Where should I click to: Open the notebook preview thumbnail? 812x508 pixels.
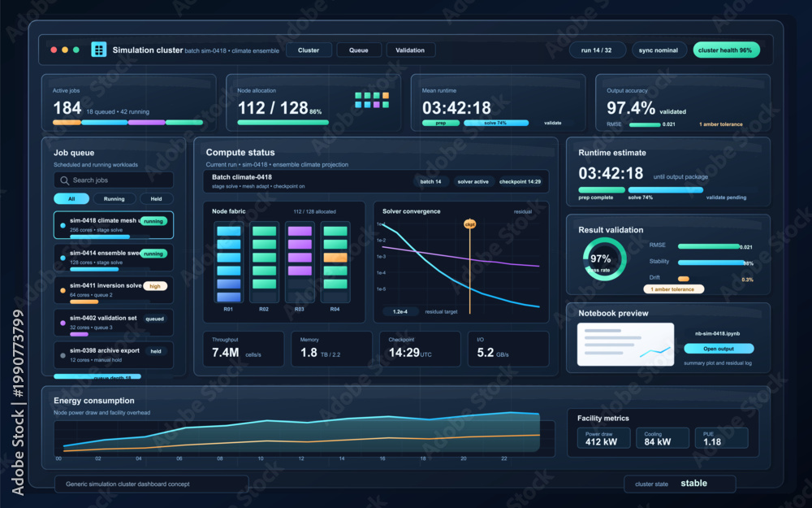[625, 344]
